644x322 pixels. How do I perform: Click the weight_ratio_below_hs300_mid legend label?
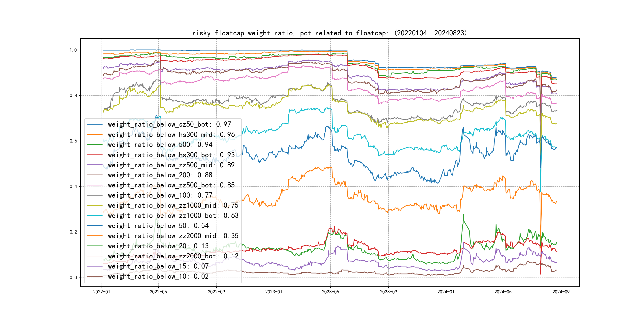(x=171, y=135)
